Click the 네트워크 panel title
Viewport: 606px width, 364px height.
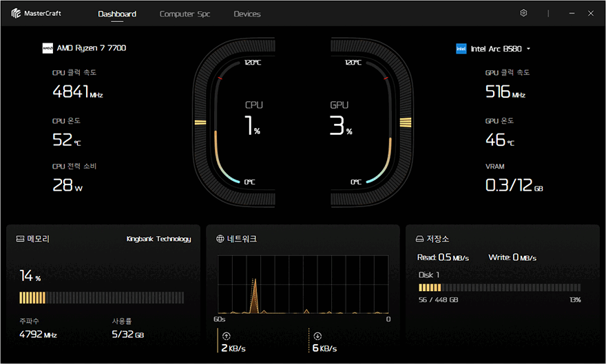point(242,239)
